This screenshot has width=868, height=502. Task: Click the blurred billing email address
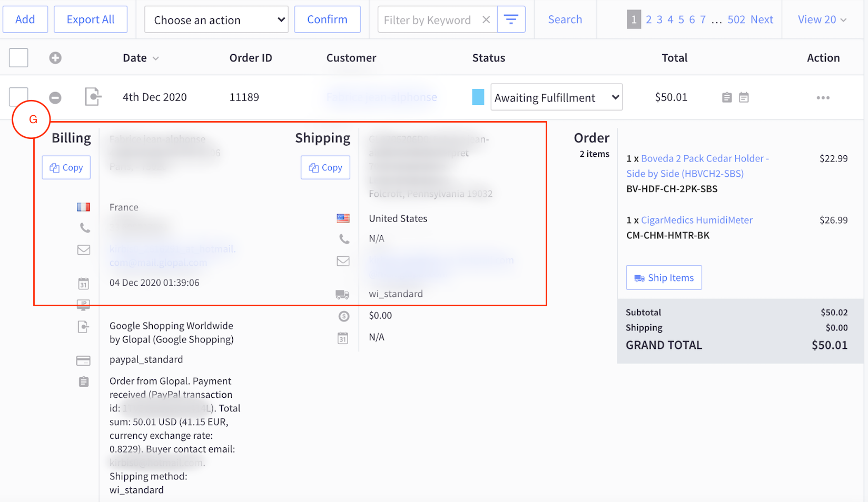tap(173, 256)
